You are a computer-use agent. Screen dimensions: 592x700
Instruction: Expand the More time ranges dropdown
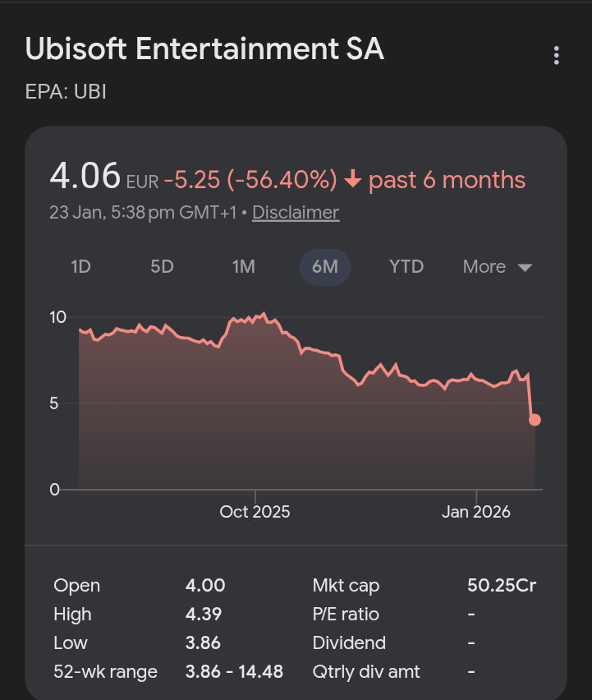[484, 267]
